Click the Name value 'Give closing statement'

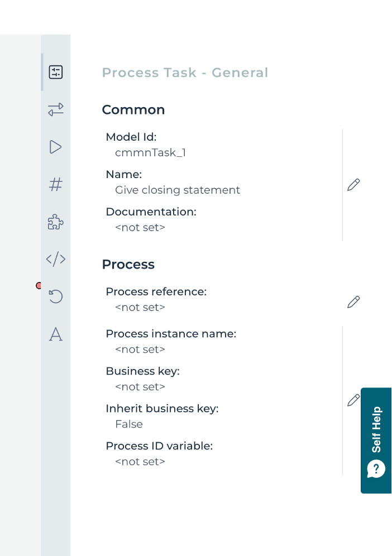tap(178, 190)
